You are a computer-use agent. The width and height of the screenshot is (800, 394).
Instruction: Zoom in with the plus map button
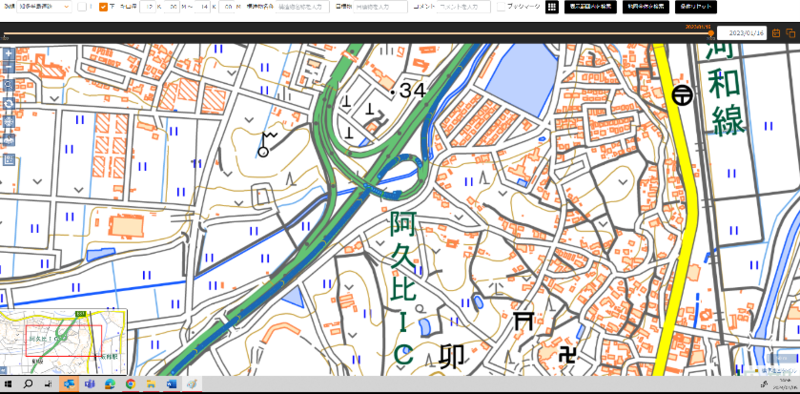[9, 54]
